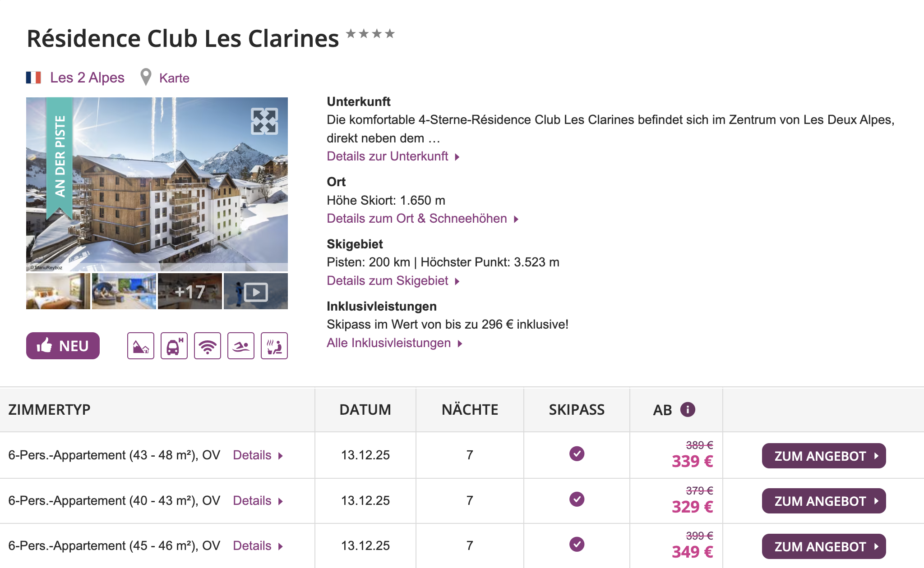The image size is (924, 568).
Task: Click the map pin icon beside Karte
Action: pos(146,77)
